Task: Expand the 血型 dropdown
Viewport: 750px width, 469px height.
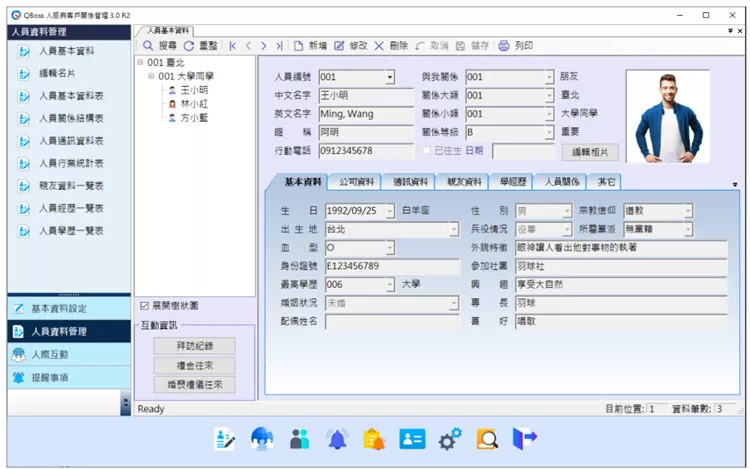Action: (x=453, y=248)
